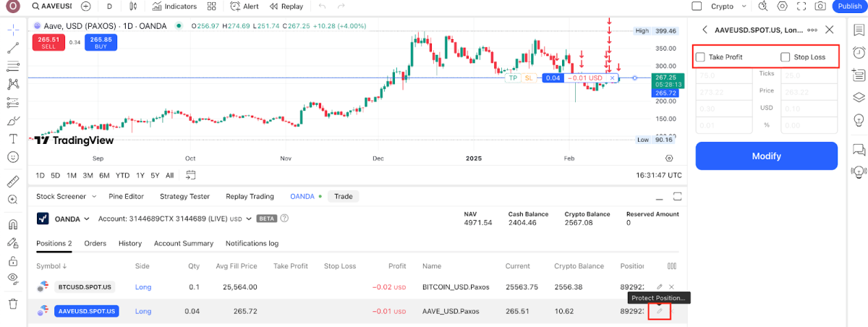The height and width of the screenshot is (327, 868).
Task: Switch to Pine Editor tab
Action: point(126,196)
